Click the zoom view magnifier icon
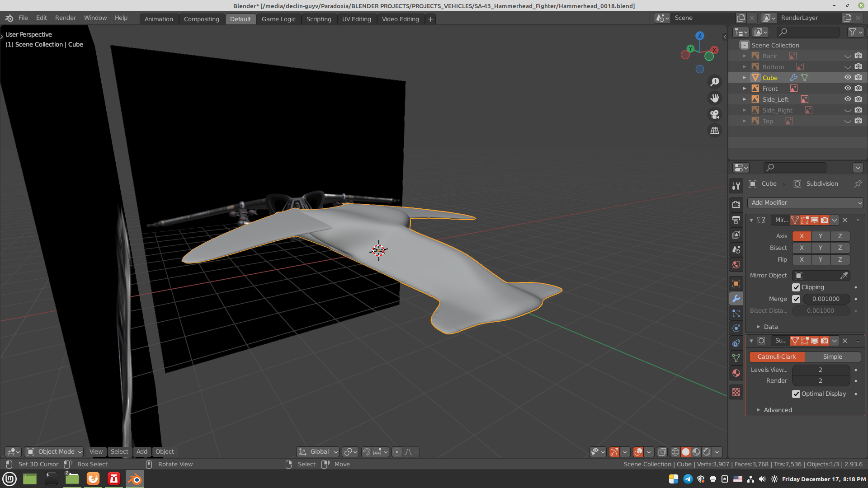 tap(715, 82)
